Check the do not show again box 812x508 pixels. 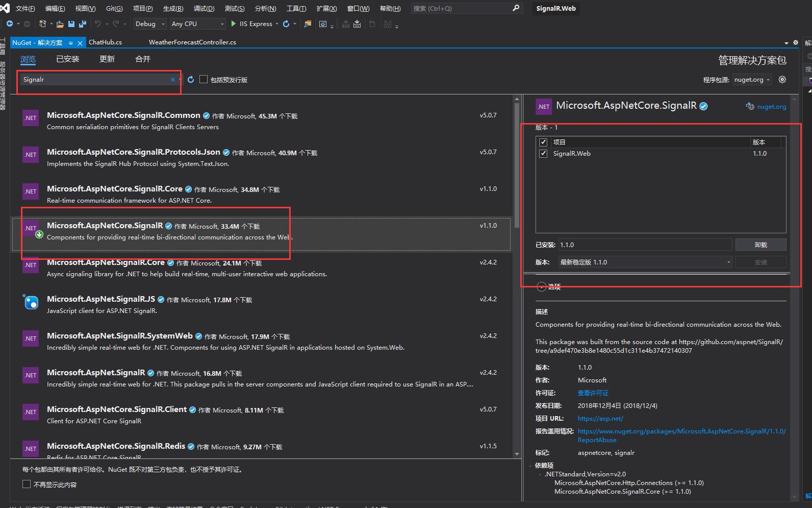27,484
